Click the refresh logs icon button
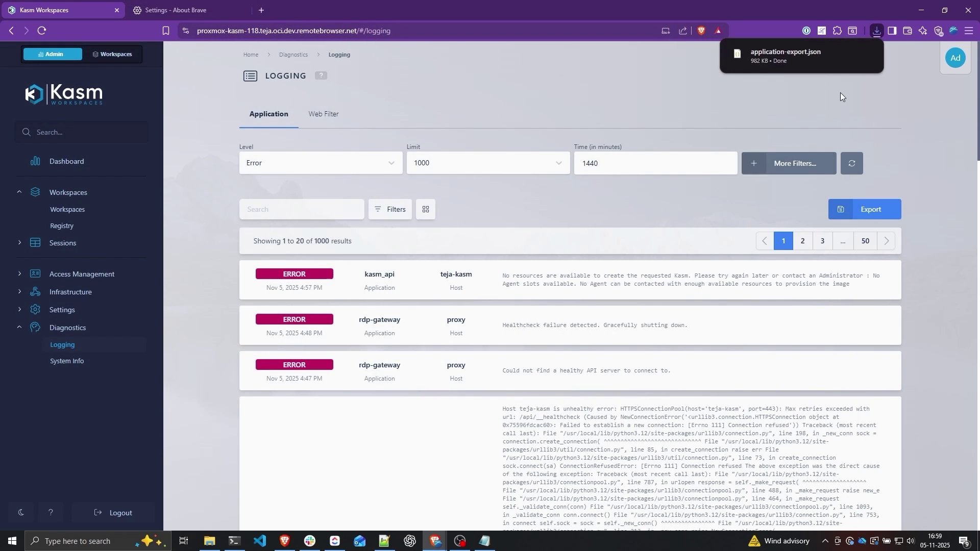This screenshot has width=980, height=551. point(851,163)
